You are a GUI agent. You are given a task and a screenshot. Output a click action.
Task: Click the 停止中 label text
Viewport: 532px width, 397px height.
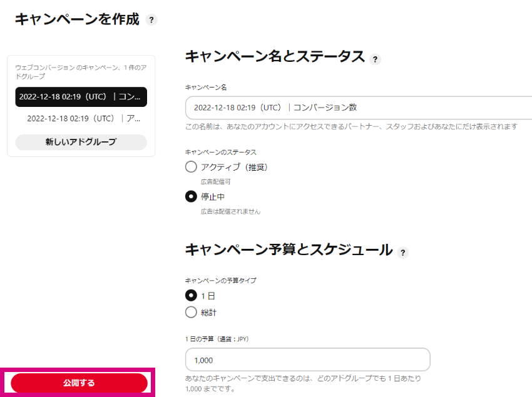point(213,197)
